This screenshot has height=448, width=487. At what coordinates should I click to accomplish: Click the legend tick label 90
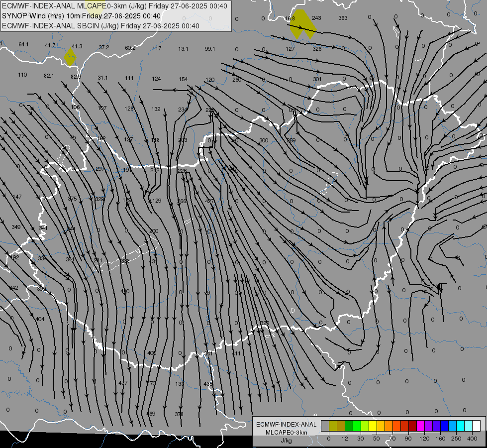[x=408, y=439]
